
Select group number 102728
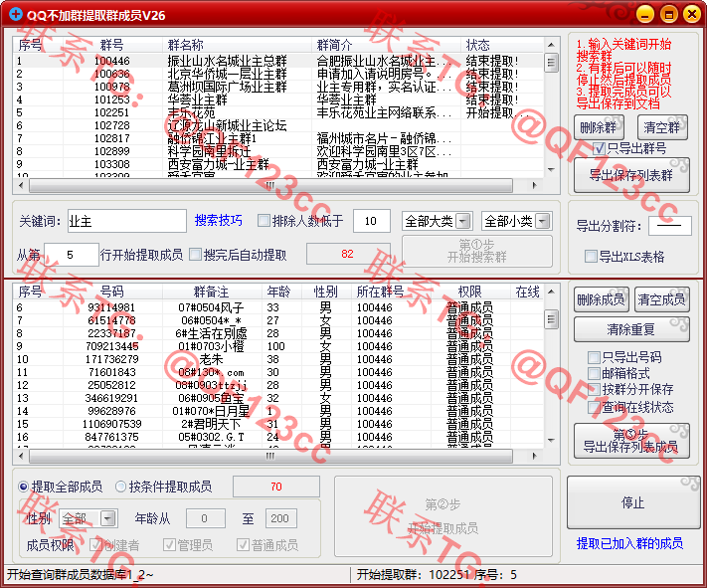click(x=111, y=125)
